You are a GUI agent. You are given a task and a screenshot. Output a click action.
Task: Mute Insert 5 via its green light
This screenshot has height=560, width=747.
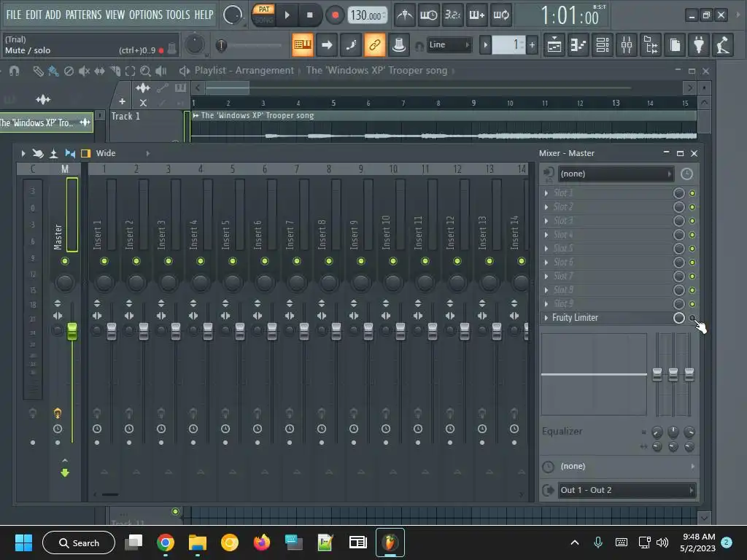point(233,261)
